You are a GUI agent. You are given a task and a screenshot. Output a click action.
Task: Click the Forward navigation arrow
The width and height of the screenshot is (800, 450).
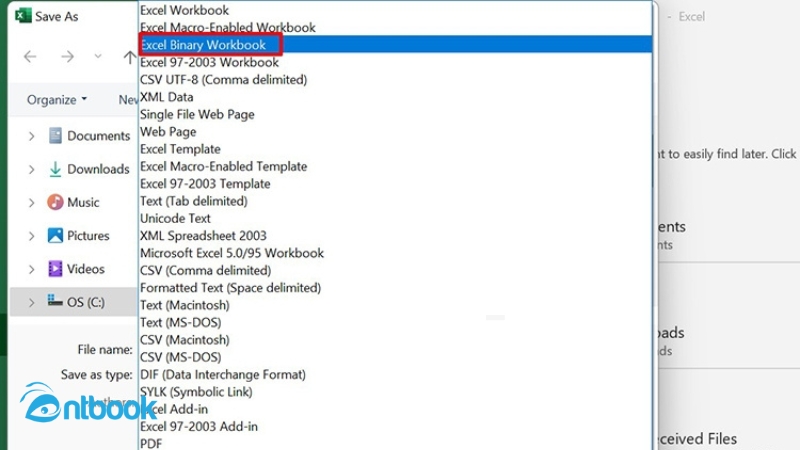[67, 56]
